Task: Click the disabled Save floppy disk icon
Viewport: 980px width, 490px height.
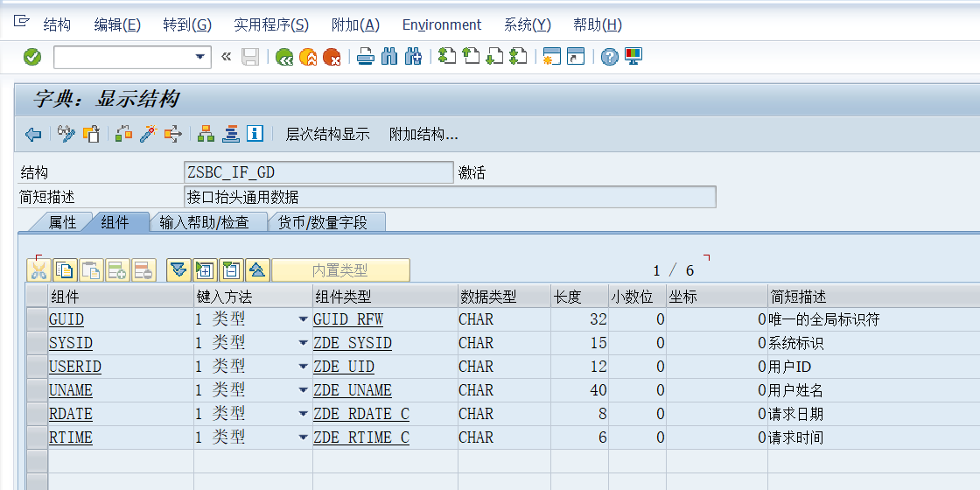Action: click(250, 57)
